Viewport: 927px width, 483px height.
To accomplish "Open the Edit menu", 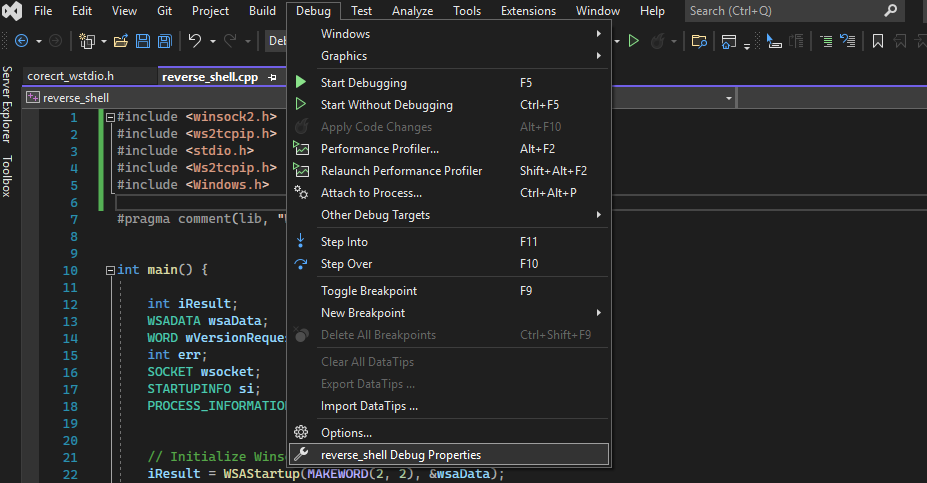I will pos(82,11).
